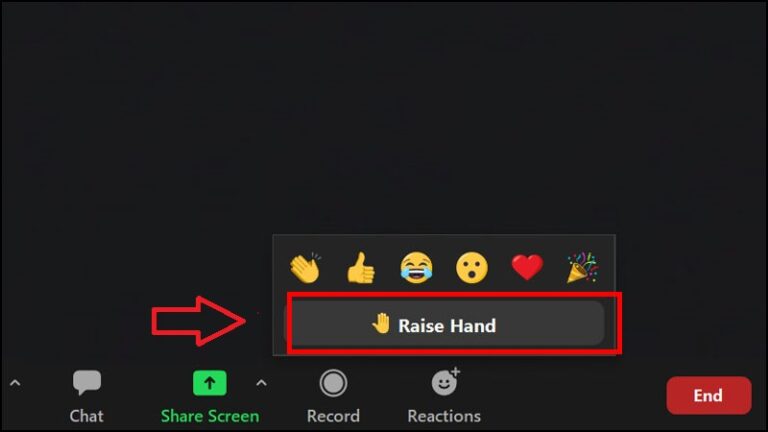The width and height of the screenshot is (768, 432).
Task: Click the Reactions text label
Action: coord(444,416)
